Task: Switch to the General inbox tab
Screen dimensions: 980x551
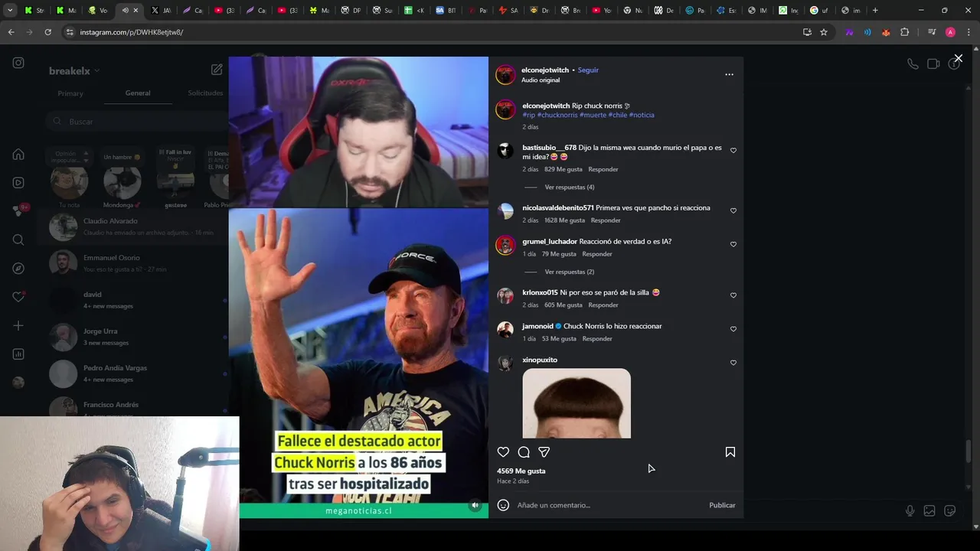Action: coord(138,93)
